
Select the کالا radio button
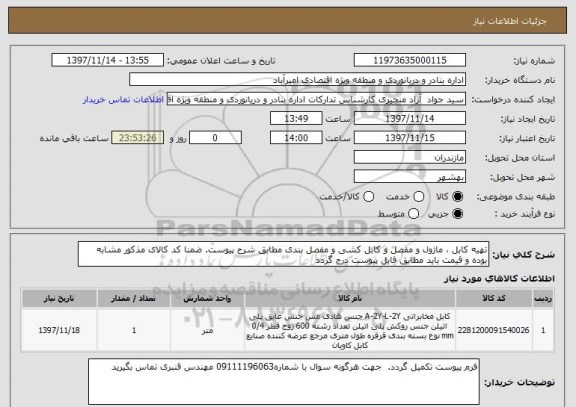coord(457,197)
